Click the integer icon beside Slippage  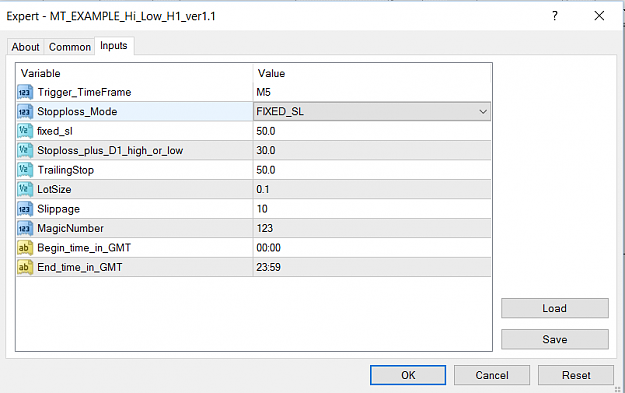25,209
